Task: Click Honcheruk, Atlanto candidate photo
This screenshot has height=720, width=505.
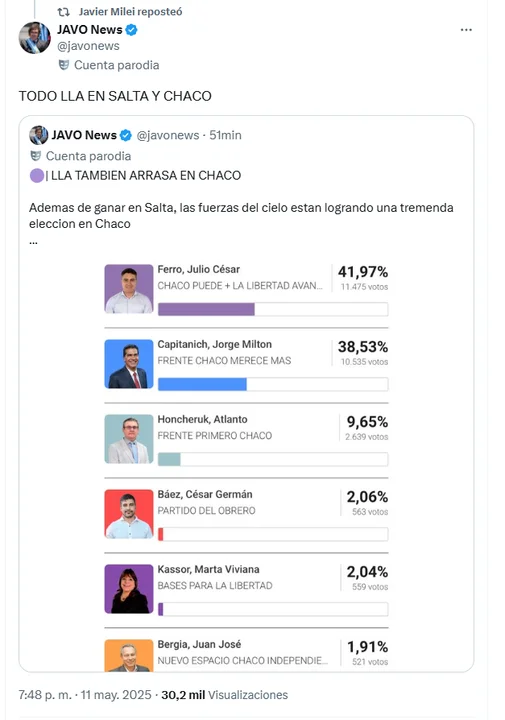Action: click(x=129, y=439)
